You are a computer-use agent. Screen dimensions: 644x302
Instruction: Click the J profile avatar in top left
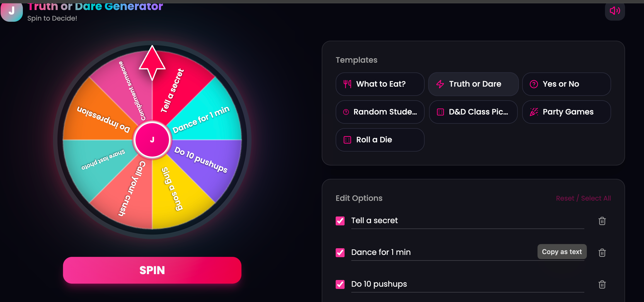[x=11, y=11]
